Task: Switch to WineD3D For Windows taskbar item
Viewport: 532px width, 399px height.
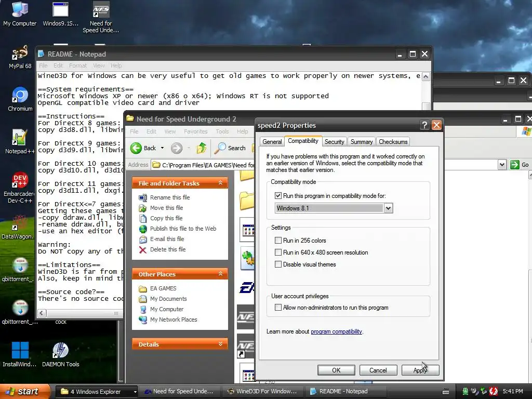Action: (262, 392)
